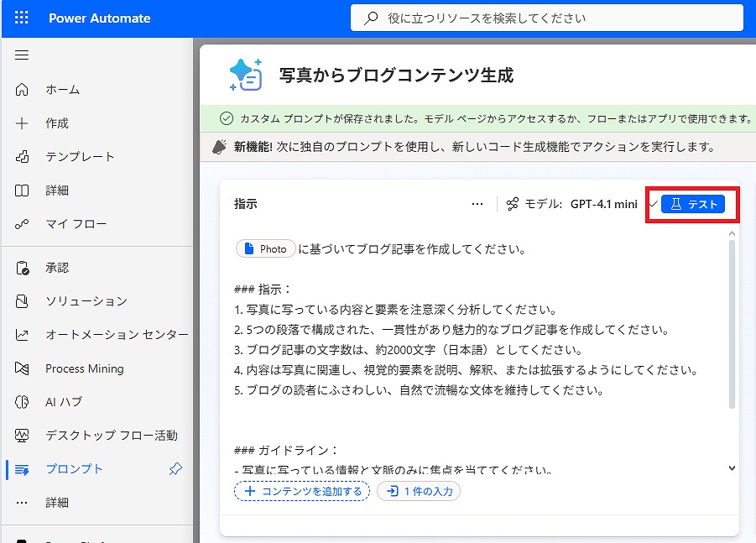
Task: Go to ホーム in the sidebar
Action: click(62, 90)
